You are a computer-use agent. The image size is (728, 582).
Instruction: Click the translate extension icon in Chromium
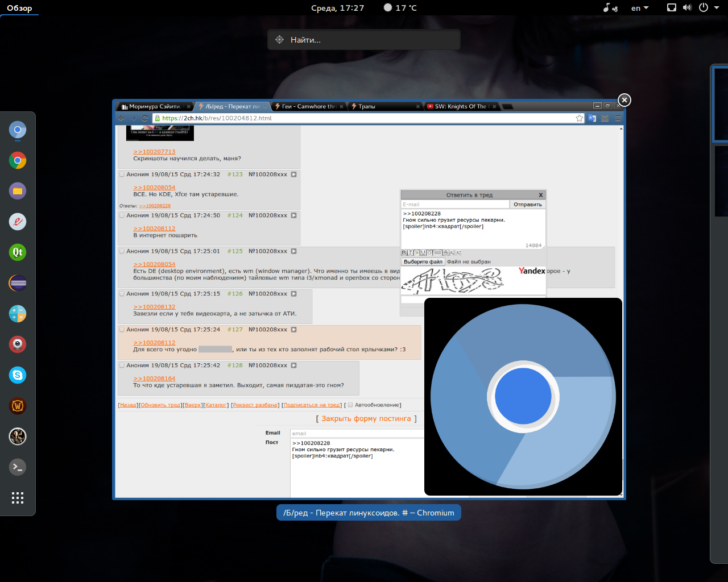tap(592, 118)
